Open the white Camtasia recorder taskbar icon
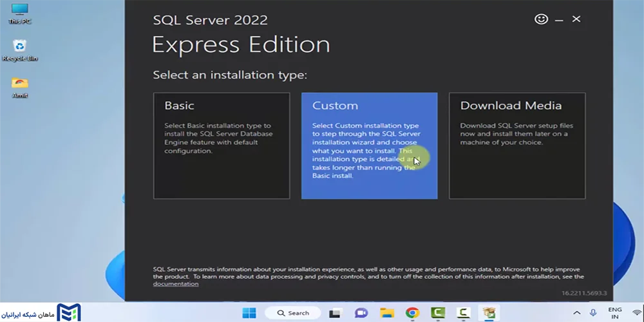This screenshot has height=322, width=644. (463, 314)
